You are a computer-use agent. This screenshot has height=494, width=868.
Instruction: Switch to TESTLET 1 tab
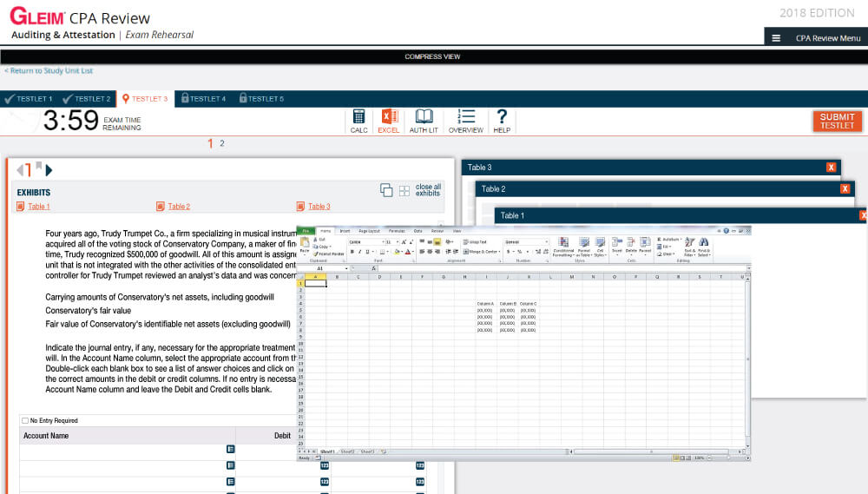[29, 99]
